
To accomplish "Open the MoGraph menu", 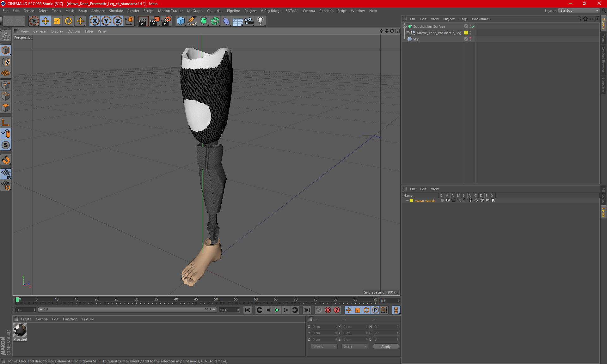I will 195,11.
